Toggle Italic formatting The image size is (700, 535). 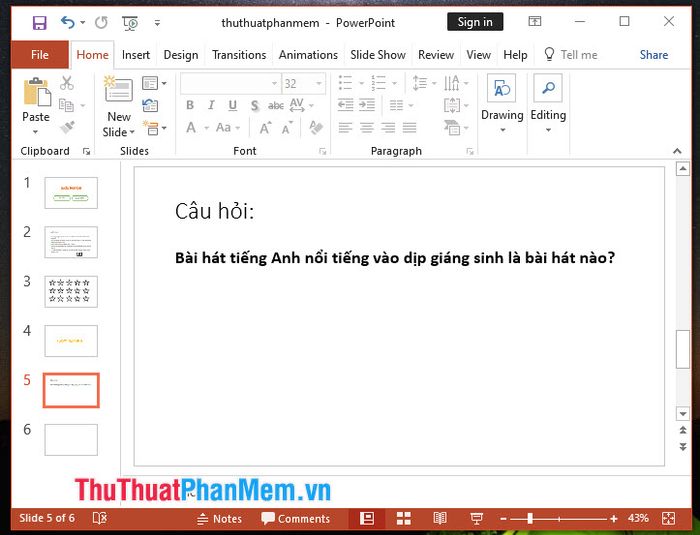[211, 105]
